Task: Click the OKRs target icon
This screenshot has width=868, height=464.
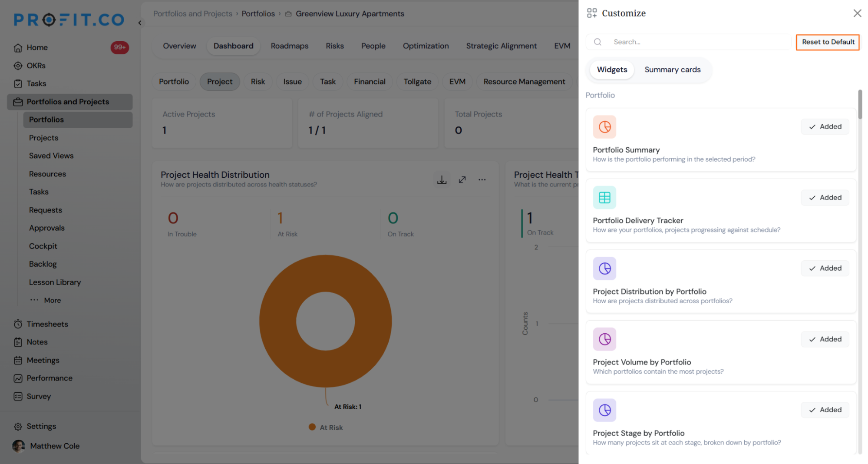Action: (18, 66)
